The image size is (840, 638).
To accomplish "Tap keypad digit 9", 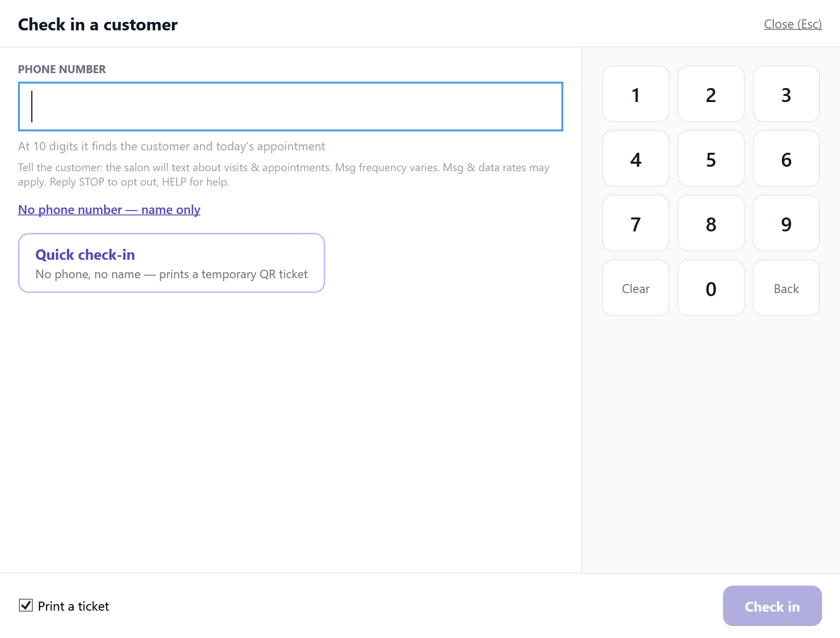I will [x=786, y=223].
